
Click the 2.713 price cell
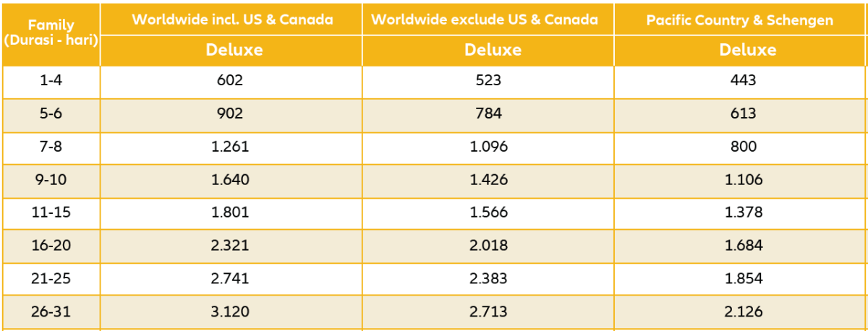tap(488, 312)
